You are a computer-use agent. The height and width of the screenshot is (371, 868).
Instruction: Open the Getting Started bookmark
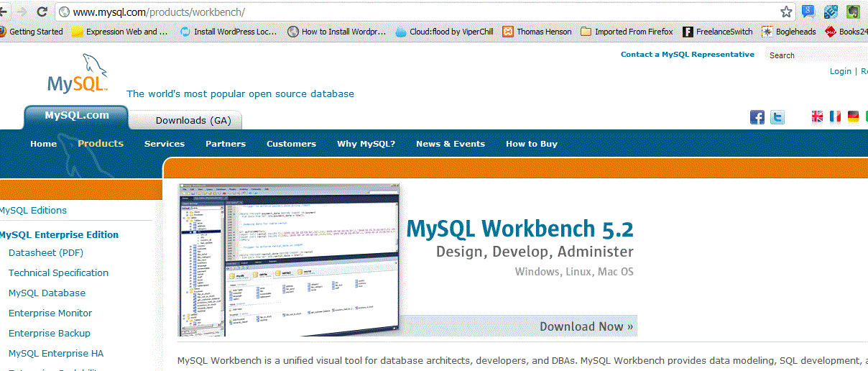click(x=31, y=32)
